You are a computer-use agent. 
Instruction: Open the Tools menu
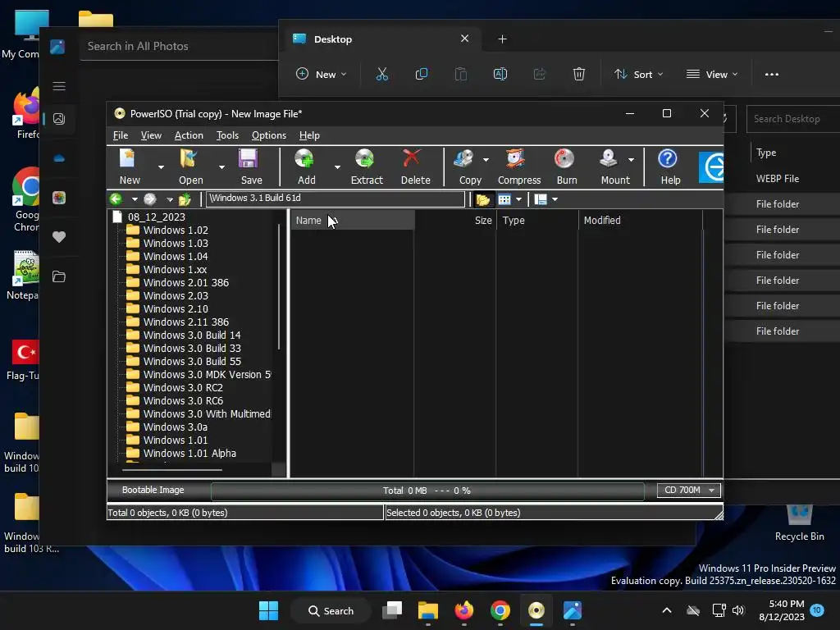click(227, 135)
